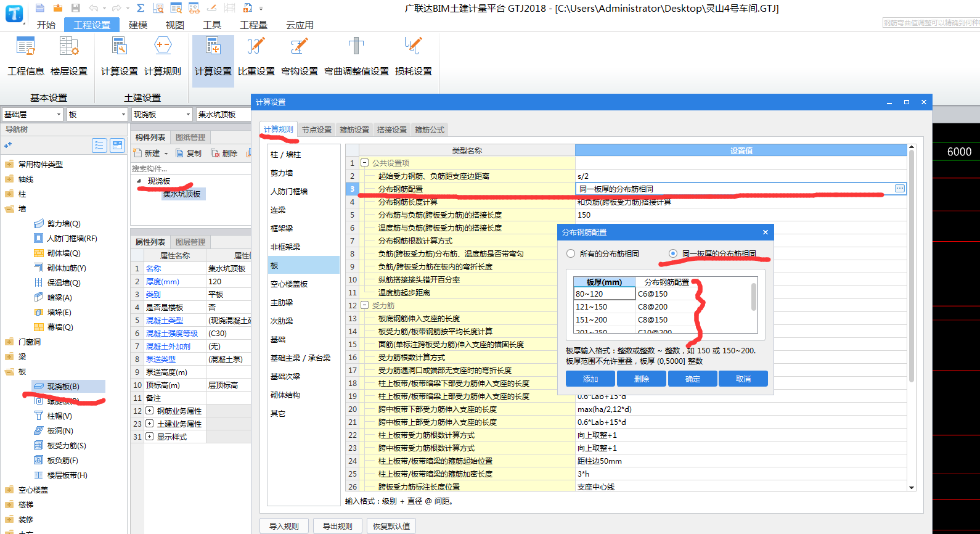
Task: Click ellipsis button in 分布钢筋配置 value cell
Action: click(x=900, y=189)
